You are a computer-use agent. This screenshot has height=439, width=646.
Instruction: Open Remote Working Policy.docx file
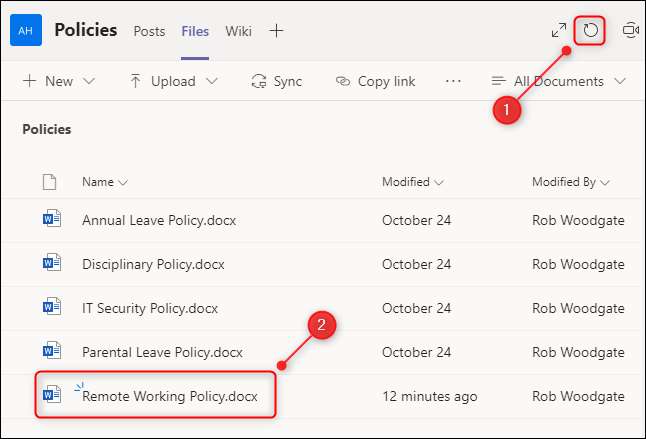coord(170,396)
